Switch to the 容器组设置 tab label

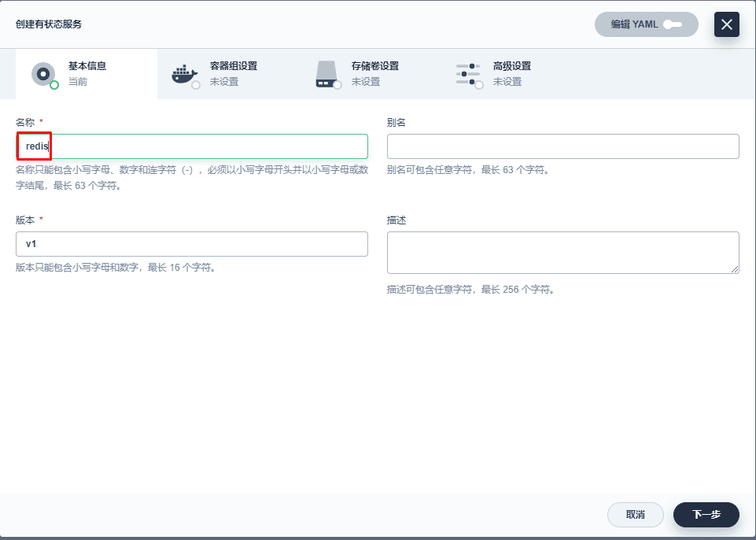point(234,66)
